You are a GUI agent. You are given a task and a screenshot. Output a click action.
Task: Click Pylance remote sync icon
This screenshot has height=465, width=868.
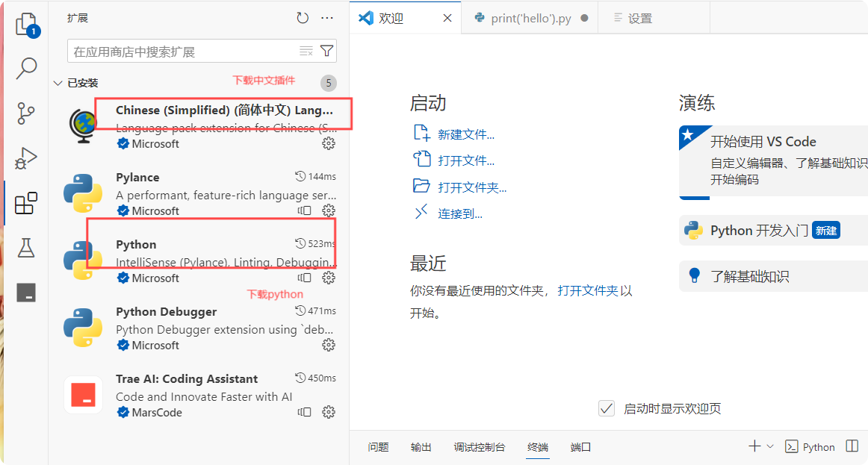[305, 210]
